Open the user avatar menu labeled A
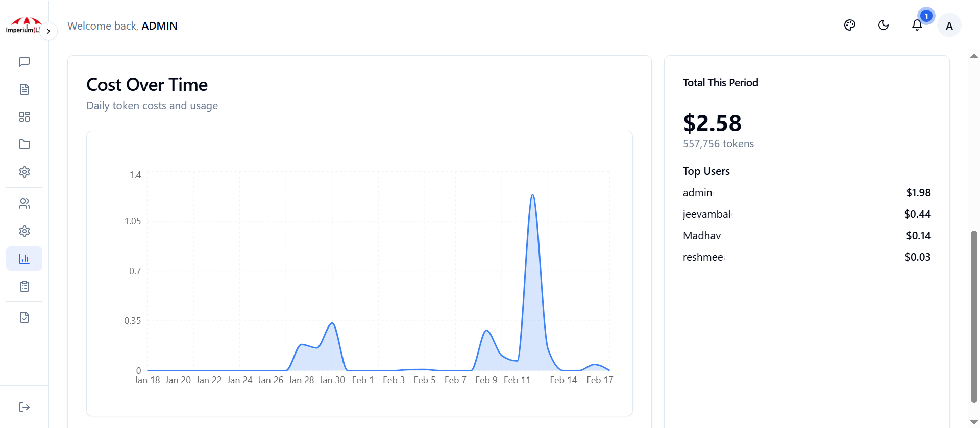The height and width of the screenshot is (428, 980). (x=949, y=26)
